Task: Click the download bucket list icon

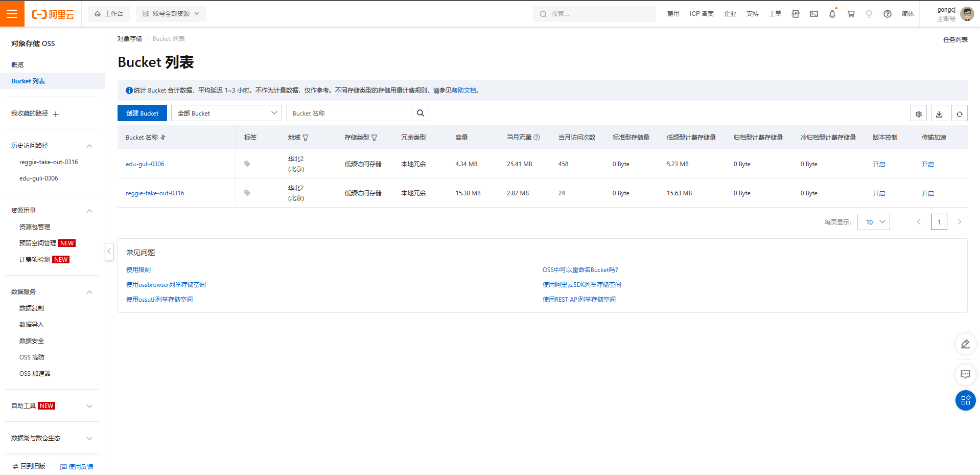Action: point(939,114)
